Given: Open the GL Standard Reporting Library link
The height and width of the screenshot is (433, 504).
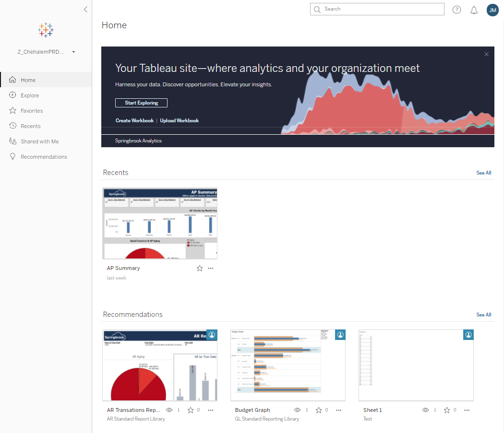Looking at the screenshot, I should [267, 419].
